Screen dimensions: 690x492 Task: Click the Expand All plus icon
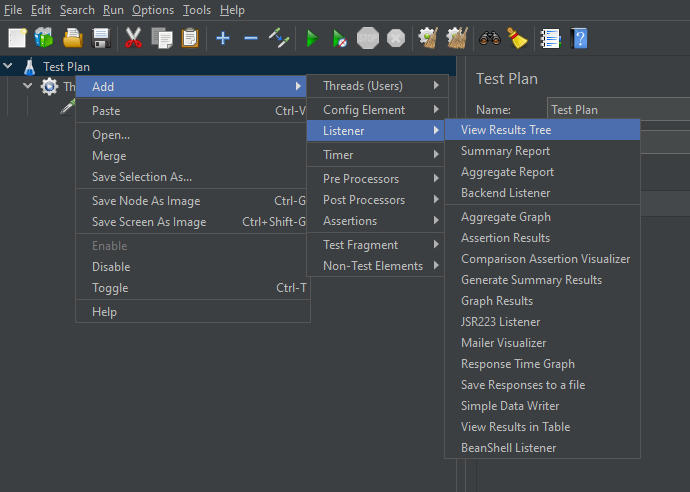223,38
